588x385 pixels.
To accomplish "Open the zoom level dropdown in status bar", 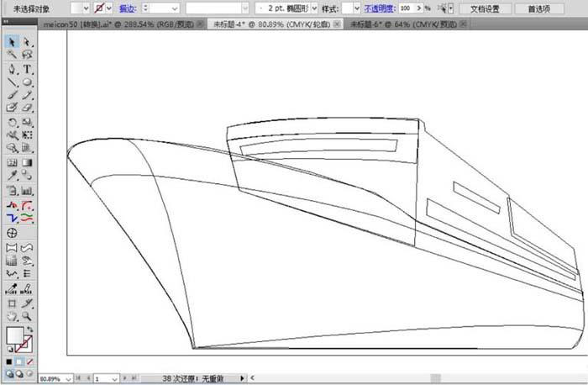I will click(x=68, y=379).
